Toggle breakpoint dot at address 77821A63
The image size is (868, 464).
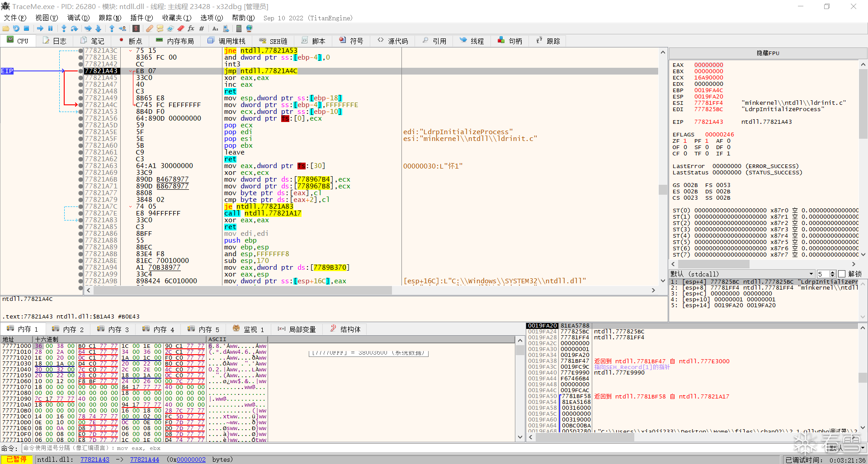point(81,166)
